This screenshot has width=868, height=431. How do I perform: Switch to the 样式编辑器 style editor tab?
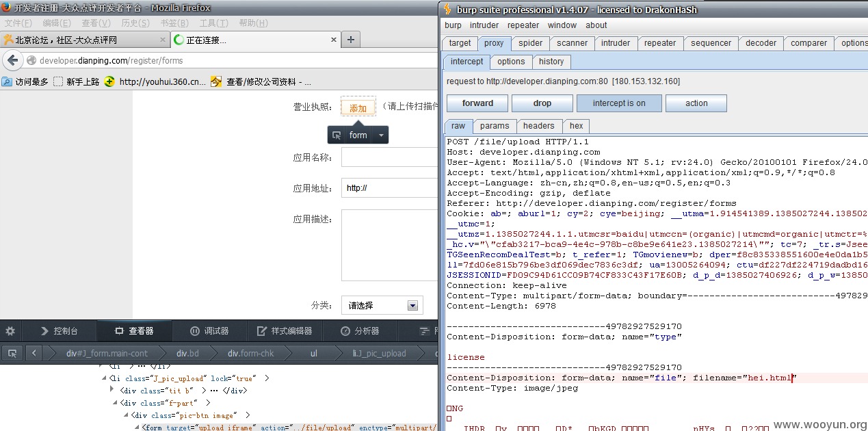point(285,330)
